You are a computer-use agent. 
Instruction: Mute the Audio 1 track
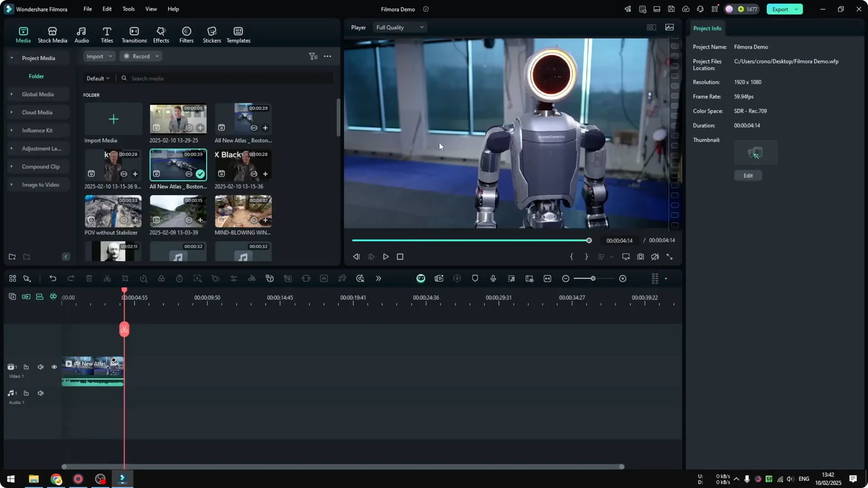point(40,393)
